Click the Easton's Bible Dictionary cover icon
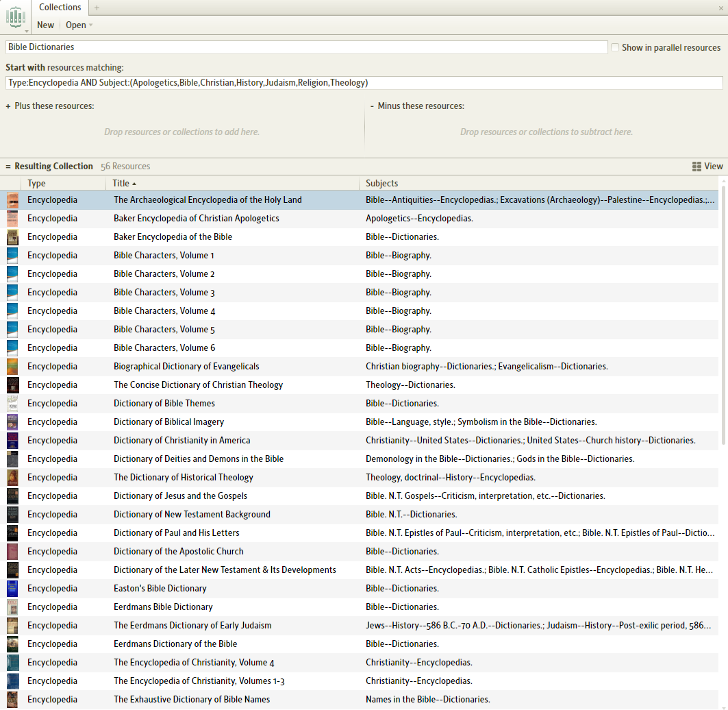The width and height of the screenshot is (728, 710). coord(12,589)
